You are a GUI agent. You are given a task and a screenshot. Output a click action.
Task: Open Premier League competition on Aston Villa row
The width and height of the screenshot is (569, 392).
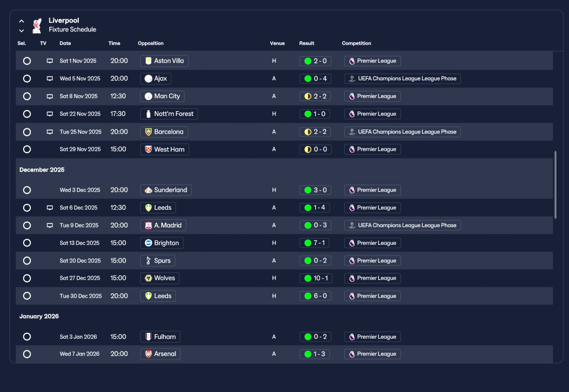(373, 61)
